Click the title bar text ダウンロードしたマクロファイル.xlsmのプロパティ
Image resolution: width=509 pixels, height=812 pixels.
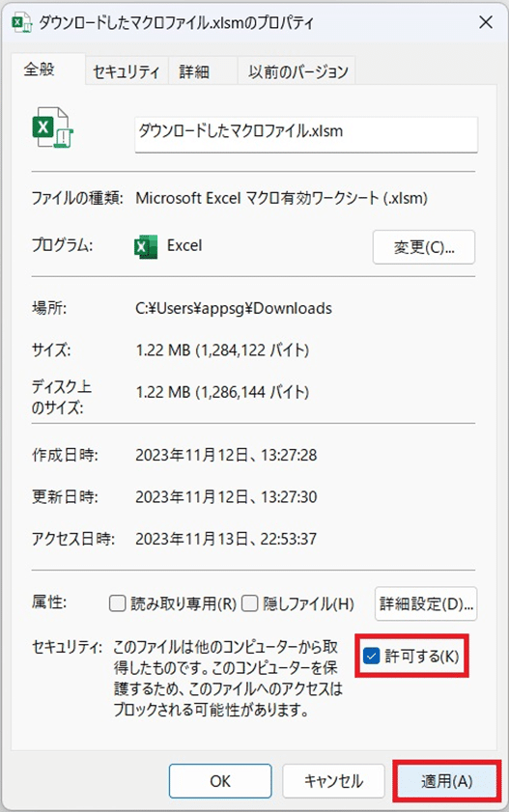pyautogui.click(x=177, y=23)
